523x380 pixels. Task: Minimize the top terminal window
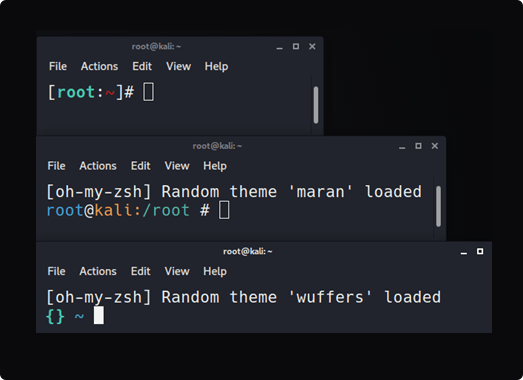280,47
